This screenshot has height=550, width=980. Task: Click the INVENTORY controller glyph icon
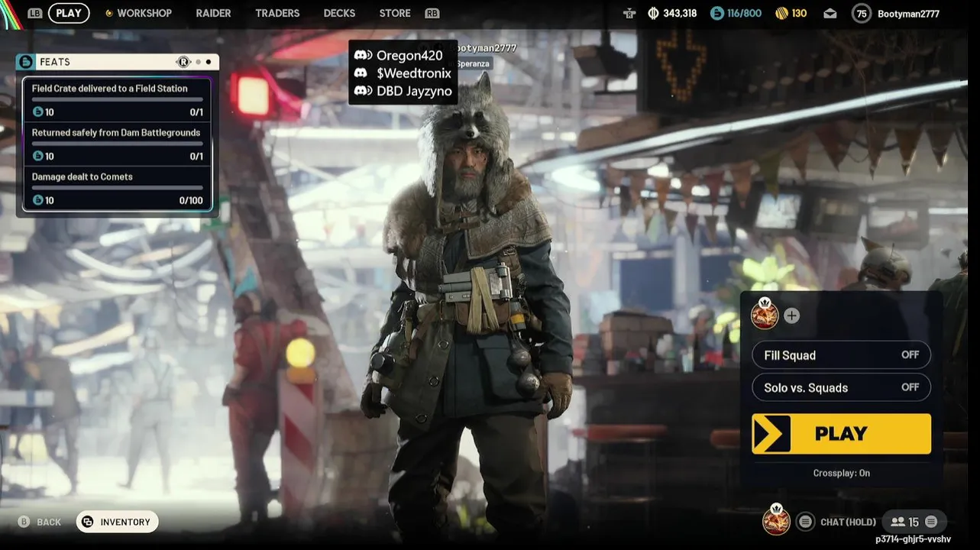click(x=88, y=522)
